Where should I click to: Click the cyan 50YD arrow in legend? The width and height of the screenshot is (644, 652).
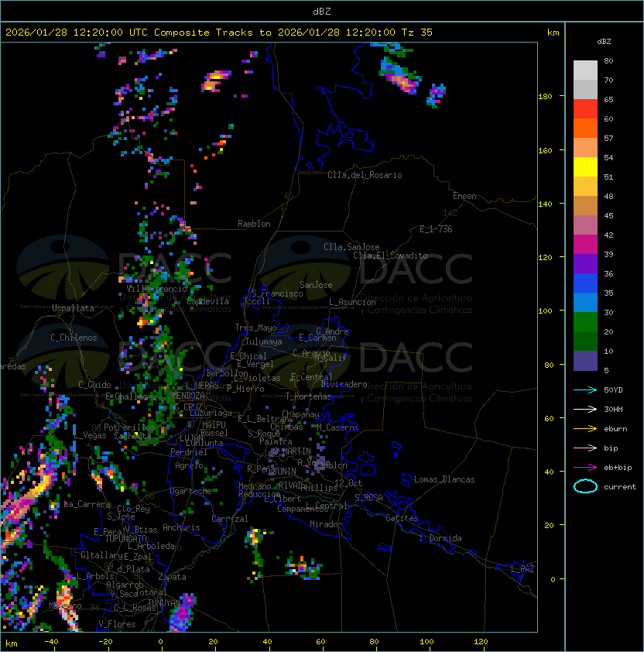(585, 389)
